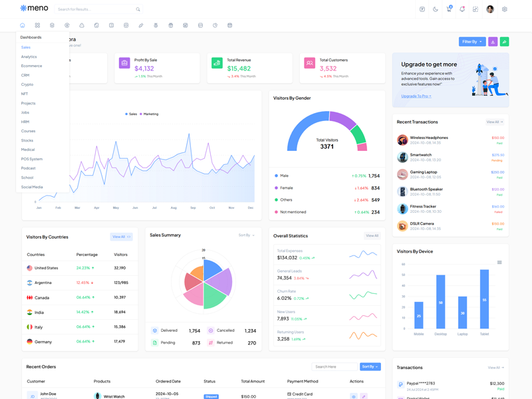532x399 pixels.
Task: Click the search magnifier icon in header
Action: pyautogui.click(x=138, y=9)
